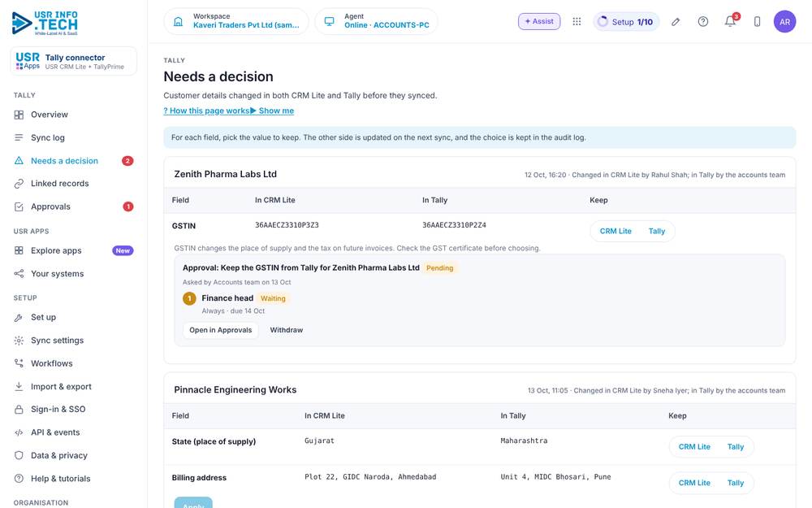The image size is (812, 508).
Task: Click the Show me link
Action: (x=272, y=111)
